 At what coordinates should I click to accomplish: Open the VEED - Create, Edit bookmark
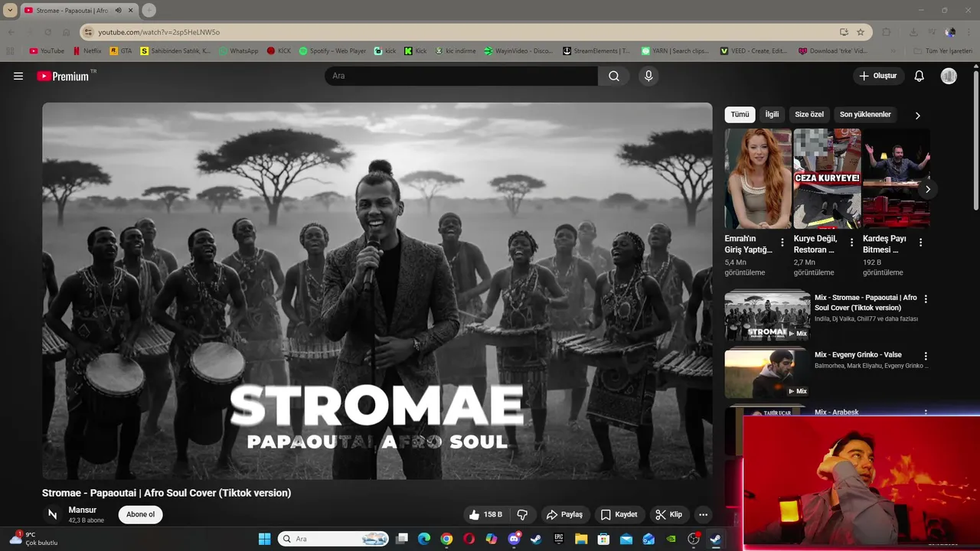click(x=754, y=51)
